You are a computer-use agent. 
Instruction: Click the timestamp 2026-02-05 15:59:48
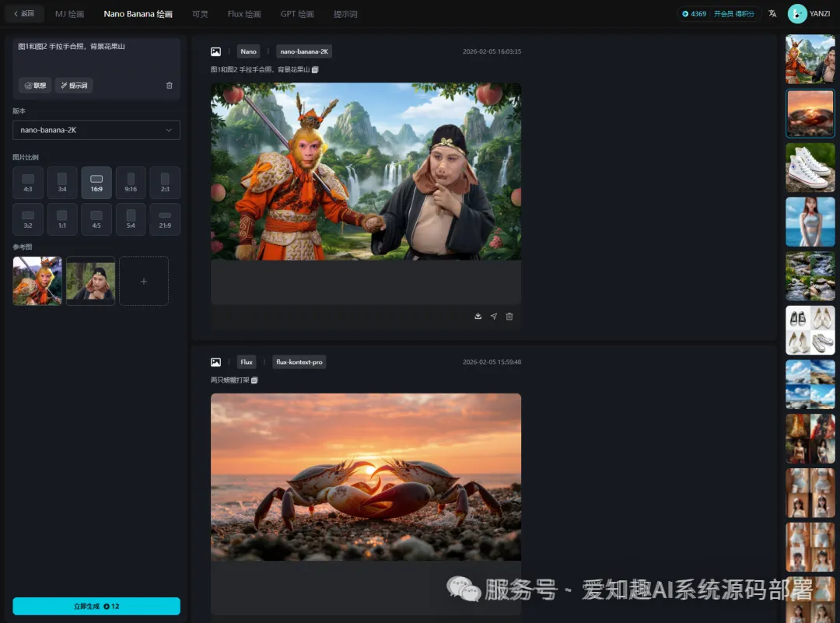492,362
